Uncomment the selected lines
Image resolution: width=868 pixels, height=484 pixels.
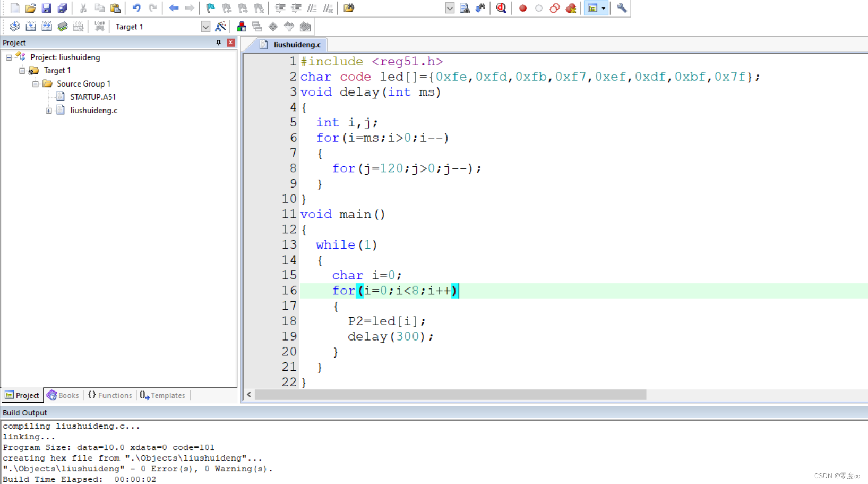328,8
